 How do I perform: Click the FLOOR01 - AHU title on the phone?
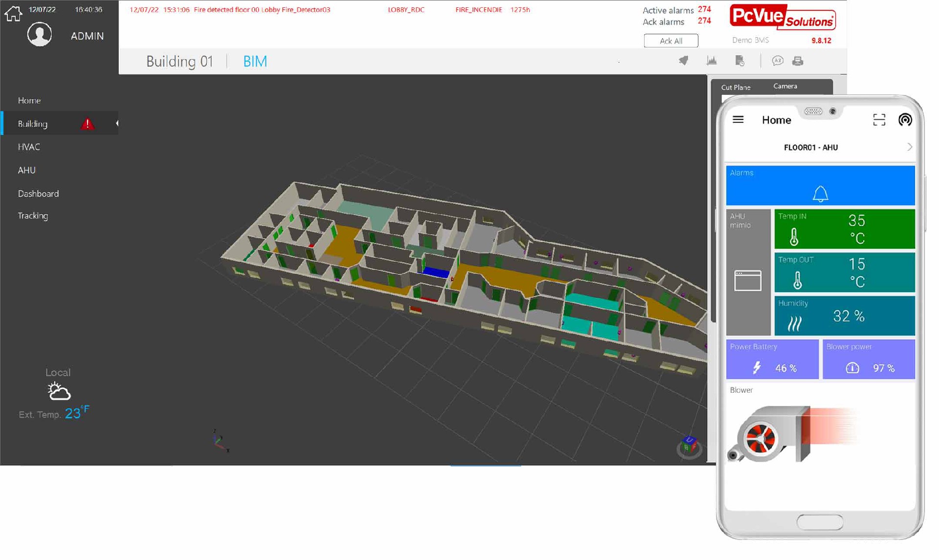tap(810, 147)
